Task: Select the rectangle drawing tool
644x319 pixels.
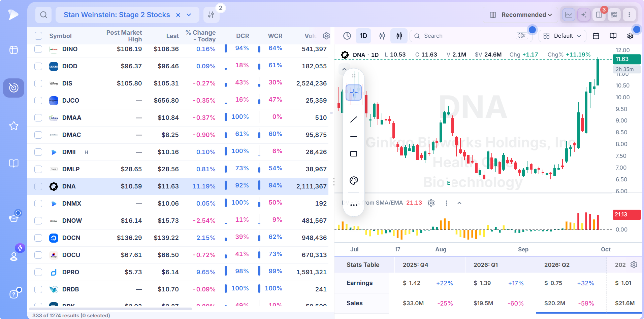Action: 354,154
